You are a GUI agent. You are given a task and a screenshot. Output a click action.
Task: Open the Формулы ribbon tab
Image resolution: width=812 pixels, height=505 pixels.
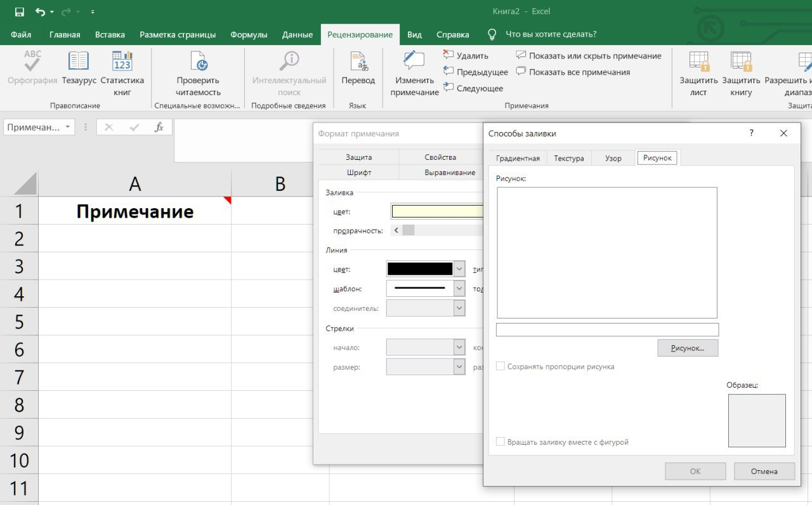(x=249, y=35)
